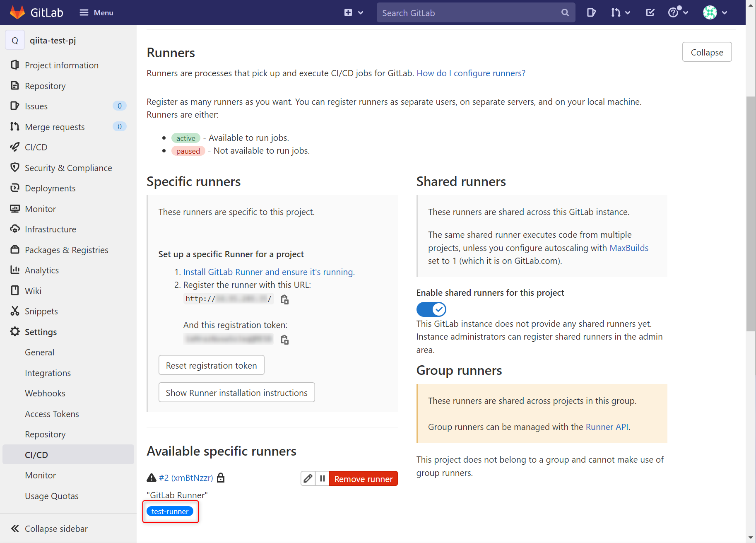756x543 pixels.
Task: Open the To-Do list icon
Action: pyautogui.click(x=650, y=12)
